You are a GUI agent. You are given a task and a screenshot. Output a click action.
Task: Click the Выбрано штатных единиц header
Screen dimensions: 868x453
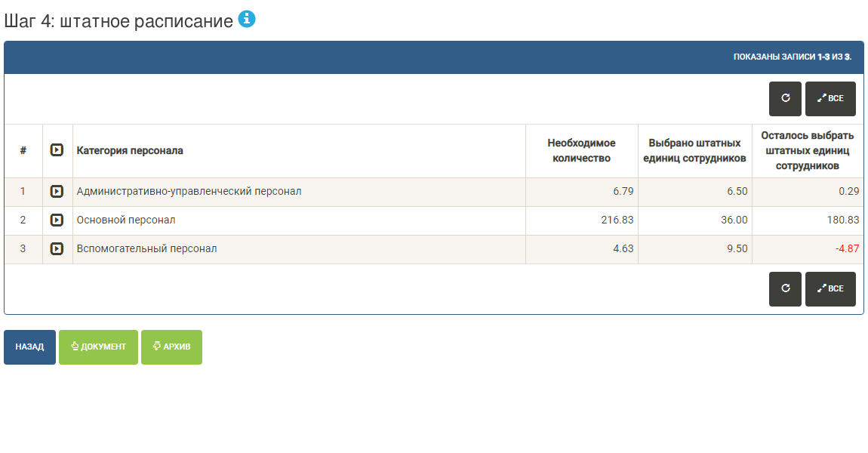pos(694,150)
